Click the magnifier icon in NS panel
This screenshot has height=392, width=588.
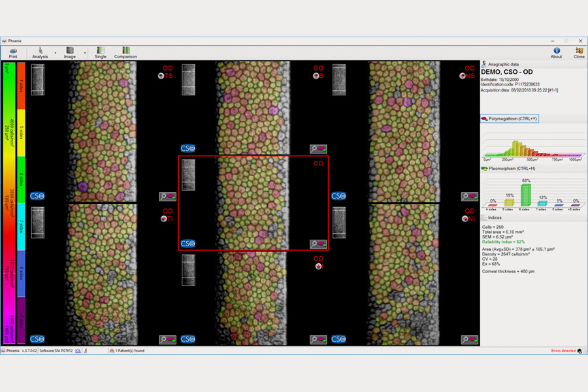pyautogui.click(x=470, y=196)
